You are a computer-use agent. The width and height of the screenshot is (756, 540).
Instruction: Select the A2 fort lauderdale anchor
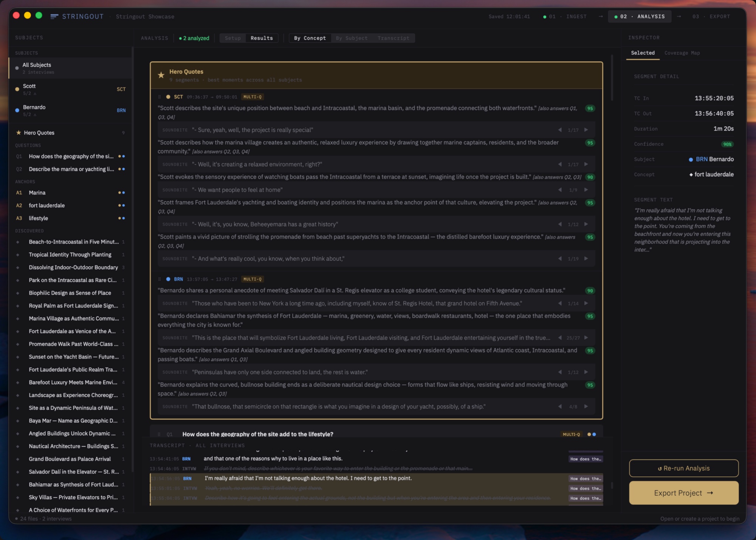(71, 205)
